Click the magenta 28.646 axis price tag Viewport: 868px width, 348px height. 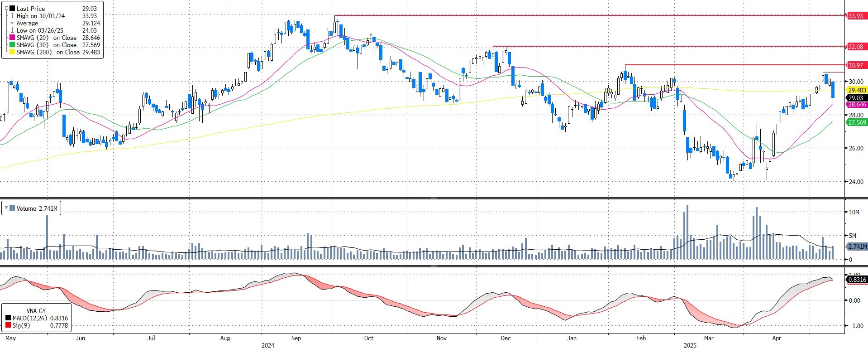tap(857, 104)
